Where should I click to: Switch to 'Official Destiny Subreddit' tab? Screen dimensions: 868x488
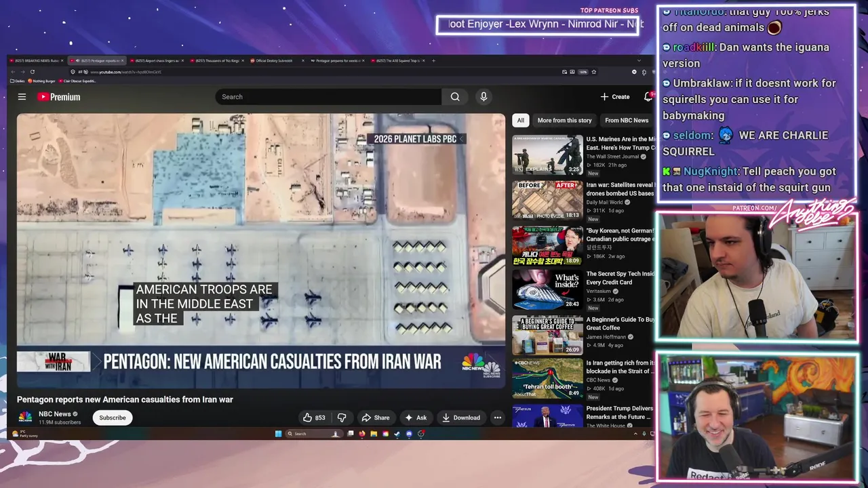coord(276,60)
